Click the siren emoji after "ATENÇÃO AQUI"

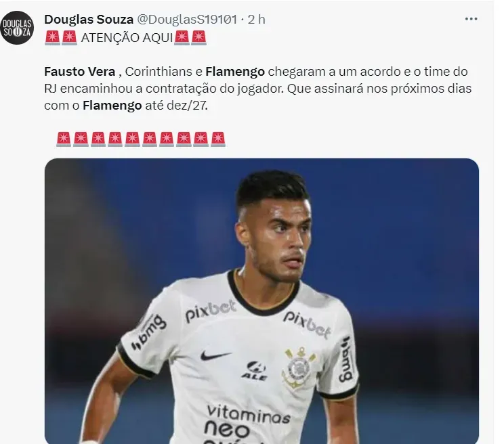[190, 38]
